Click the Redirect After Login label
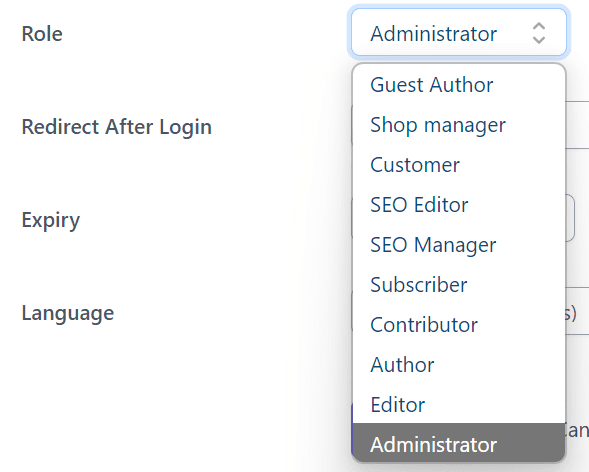 point(117,127)
